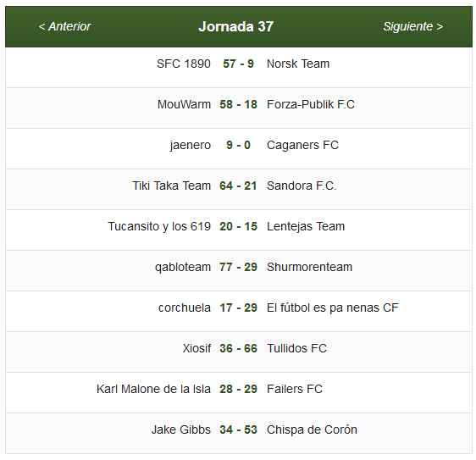Open team Norsk Team
Viewport: 476px width, 460px height.
298,64
